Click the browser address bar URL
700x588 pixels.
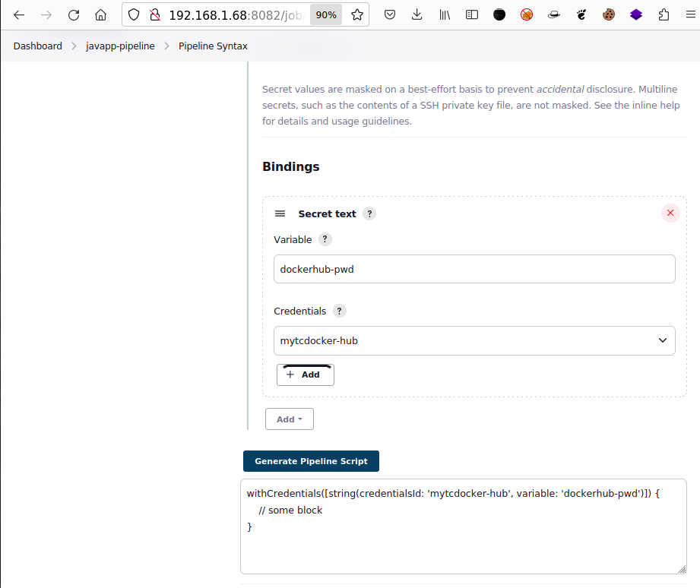pos(236,15)
